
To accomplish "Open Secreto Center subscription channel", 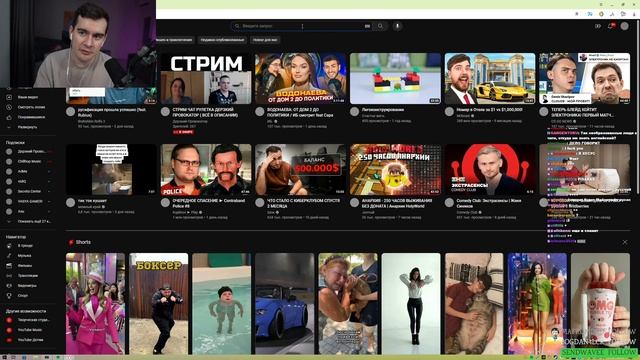I will click(x=29, y=191).
